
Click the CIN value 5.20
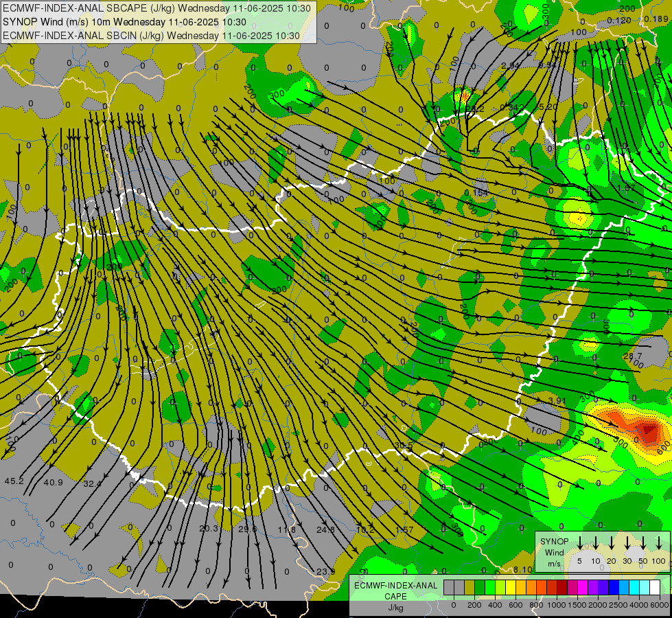pyautogui.click(x=548, y=107)
